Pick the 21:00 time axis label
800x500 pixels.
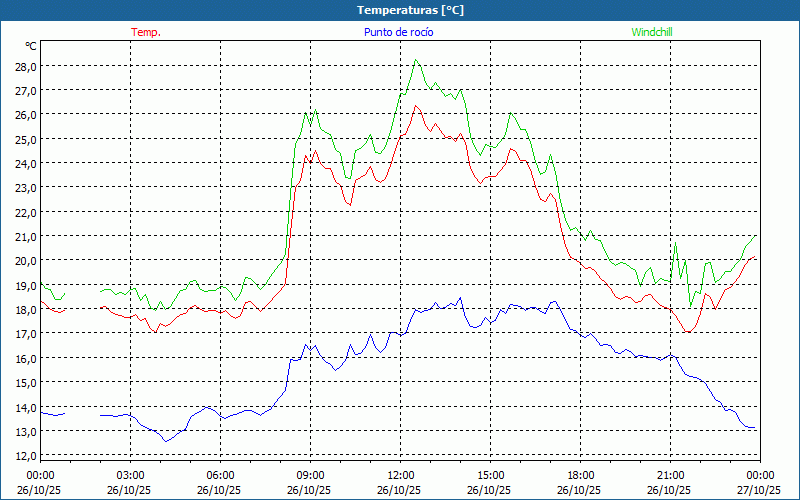coord(670,475)
